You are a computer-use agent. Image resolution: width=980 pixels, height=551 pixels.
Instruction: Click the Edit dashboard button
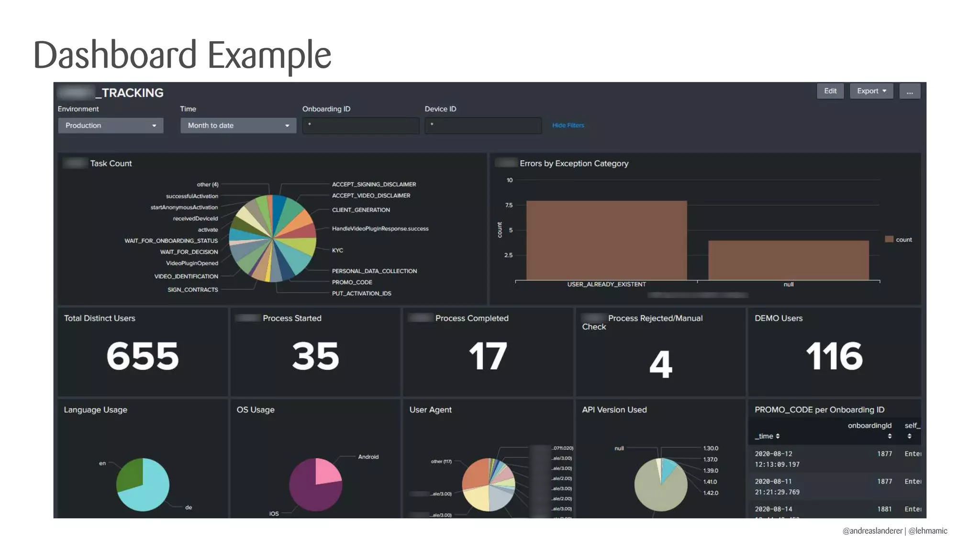pyautogui.click(x=830, y=91)
